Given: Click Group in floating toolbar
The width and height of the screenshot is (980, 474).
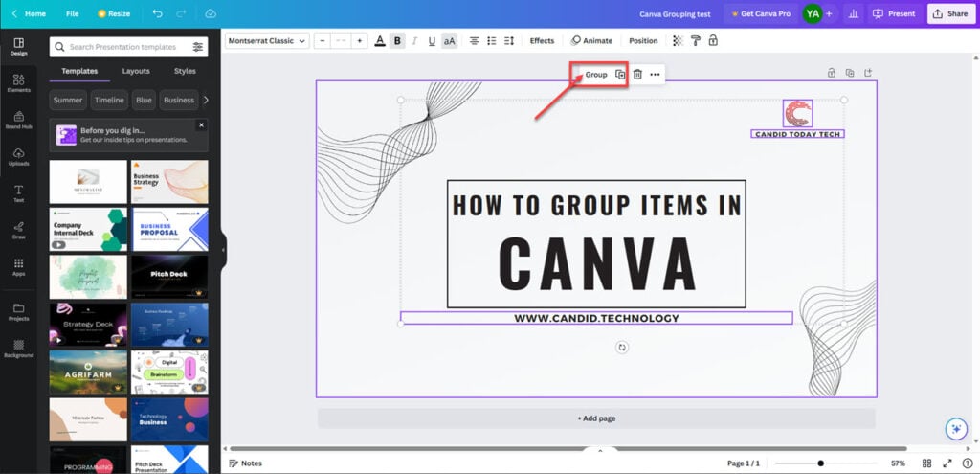Looking at the screenshot, I should (x=596, y=75).
